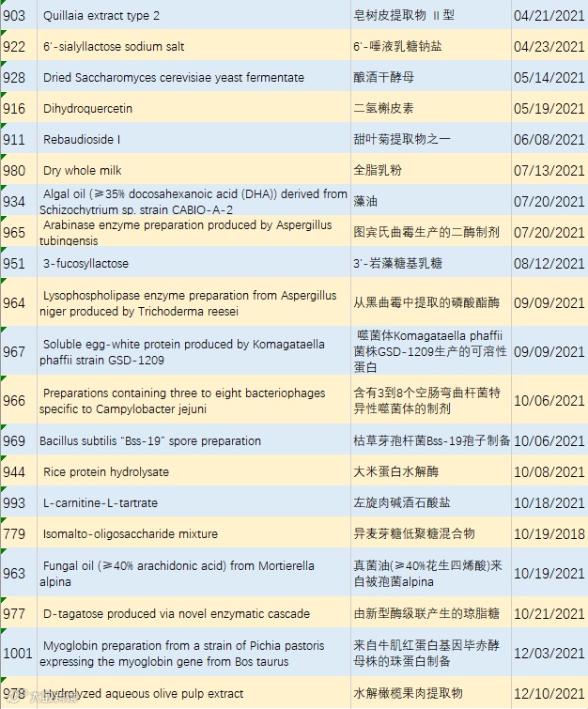Select cell with number 963
This screenshot has width=588, height=709.
click(19, 573)
